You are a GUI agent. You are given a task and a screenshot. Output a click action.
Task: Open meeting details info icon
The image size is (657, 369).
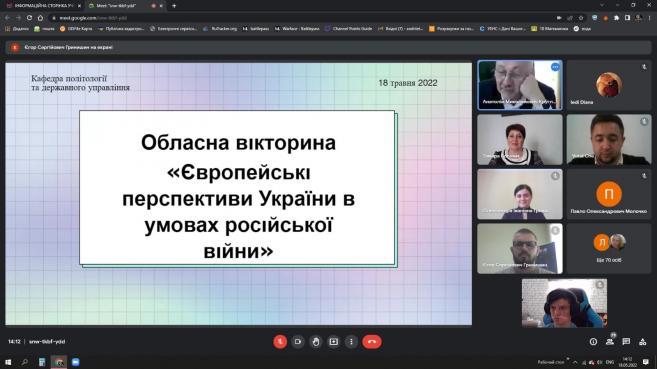[593, 342]
